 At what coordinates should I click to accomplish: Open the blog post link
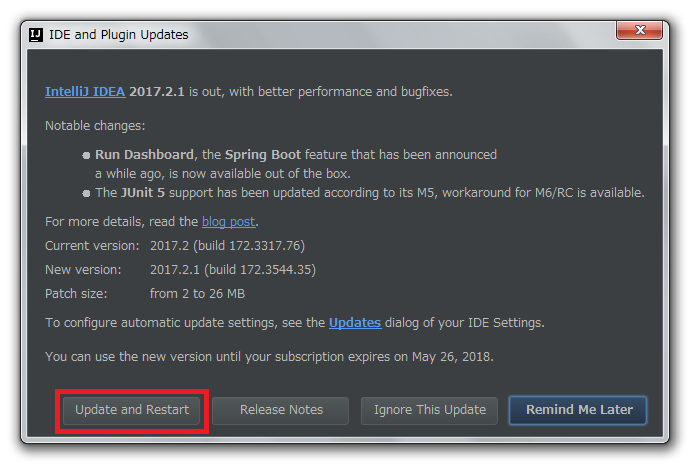click(228, 221)
